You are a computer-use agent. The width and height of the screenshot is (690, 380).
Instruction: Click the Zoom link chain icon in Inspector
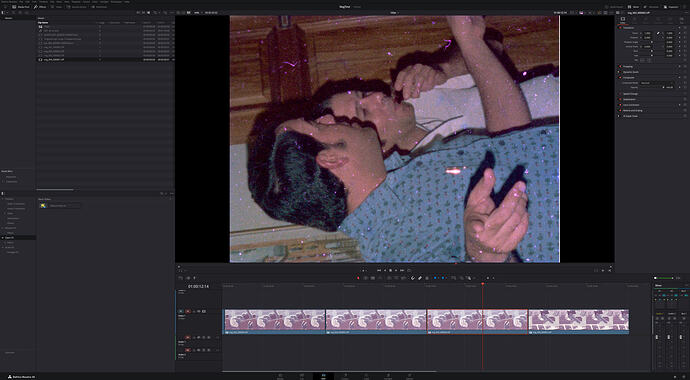[658, 33]
